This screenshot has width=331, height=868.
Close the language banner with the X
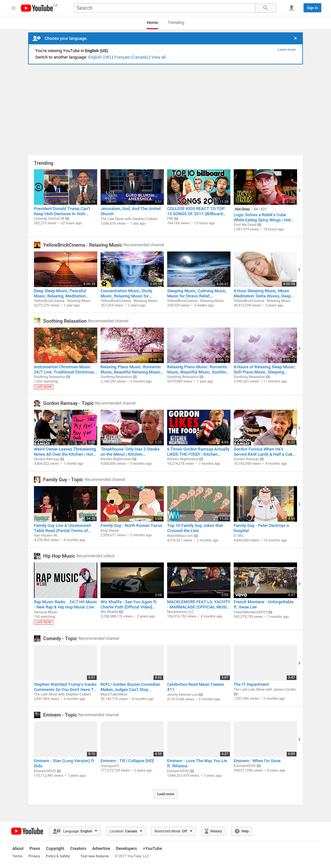(x=295, y=39)
